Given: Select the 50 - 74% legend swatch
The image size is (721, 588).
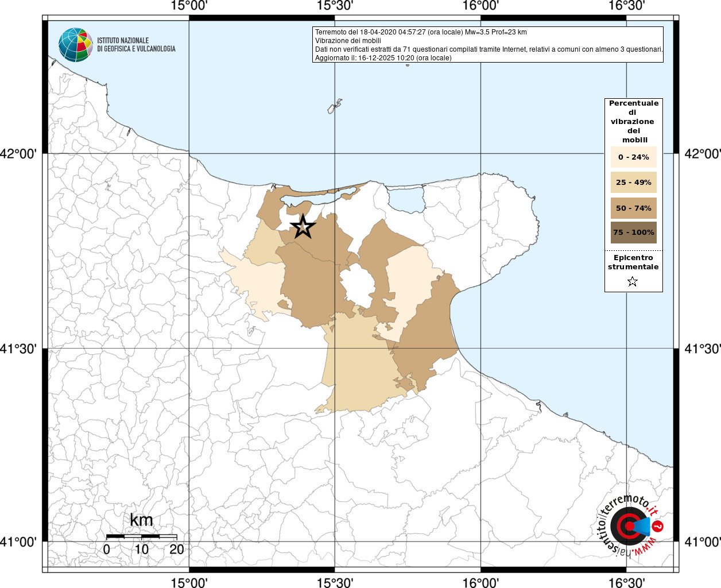Looking at the screenshot, I should (633, 208).
